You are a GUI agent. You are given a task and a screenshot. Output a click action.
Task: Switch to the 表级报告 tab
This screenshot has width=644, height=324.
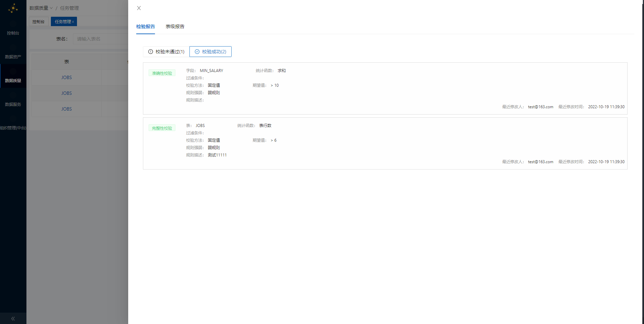pos(175,26)
